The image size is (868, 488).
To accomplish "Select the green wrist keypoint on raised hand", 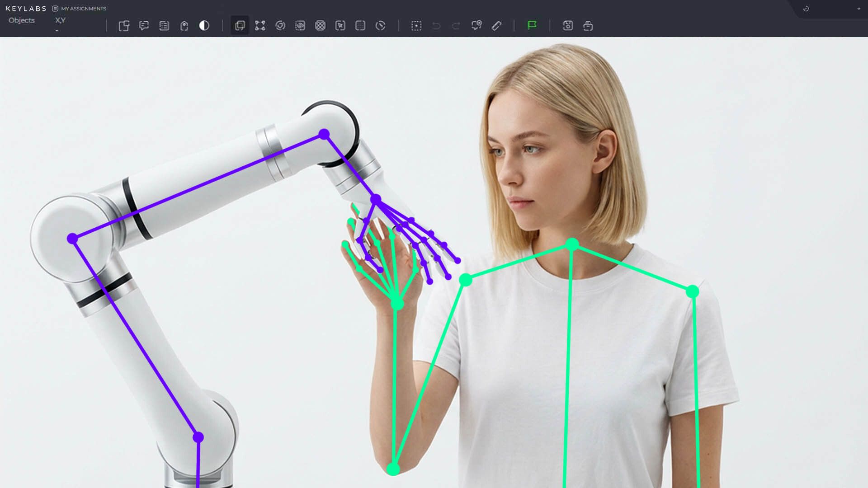I will pos(397,304).
